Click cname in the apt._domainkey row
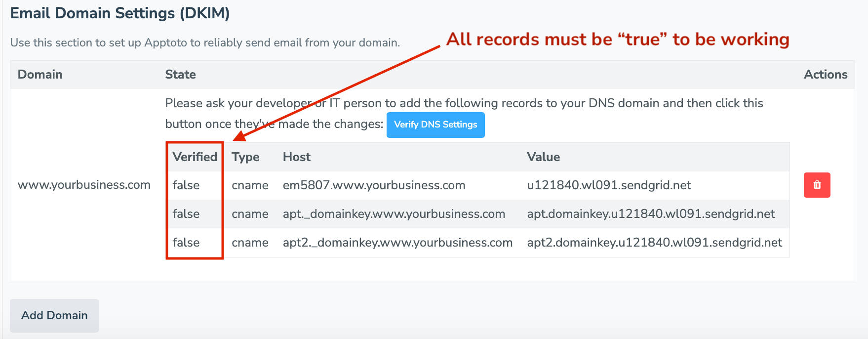Screen dimensions: 868x339 coord(250,214)
